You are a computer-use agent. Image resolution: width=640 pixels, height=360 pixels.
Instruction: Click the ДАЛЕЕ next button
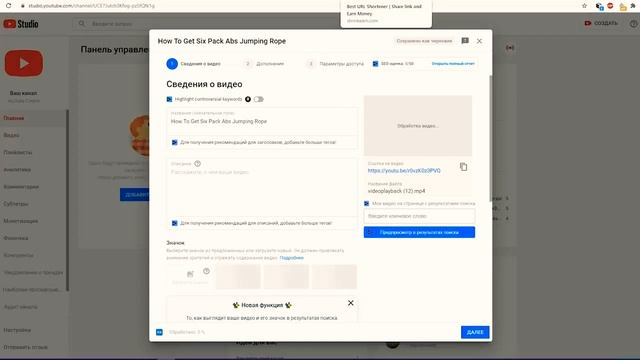pyautogui.click(x=475, y=332)
